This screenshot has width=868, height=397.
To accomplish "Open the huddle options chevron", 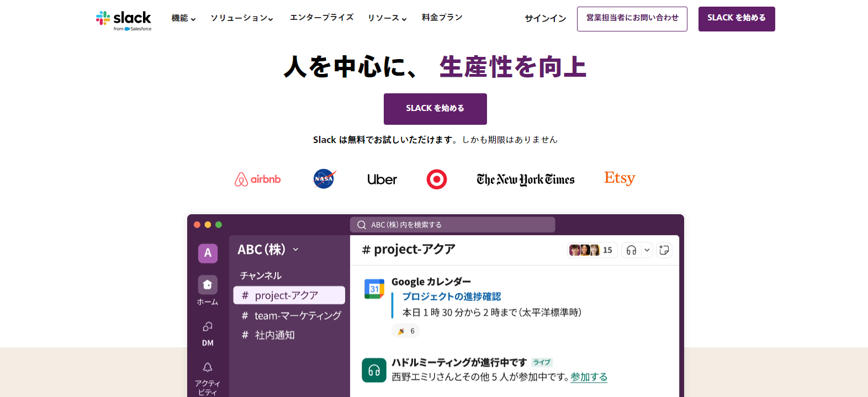I will [x=647, y=250].
